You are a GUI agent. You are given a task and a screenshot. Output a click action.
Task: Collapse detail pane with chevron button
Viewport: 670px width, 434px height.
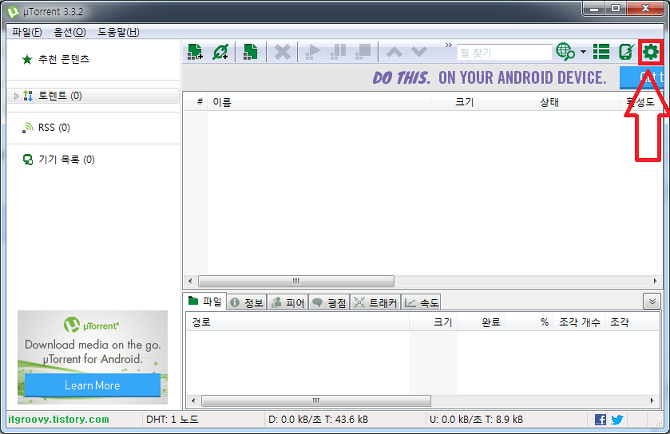click(652, 302)
